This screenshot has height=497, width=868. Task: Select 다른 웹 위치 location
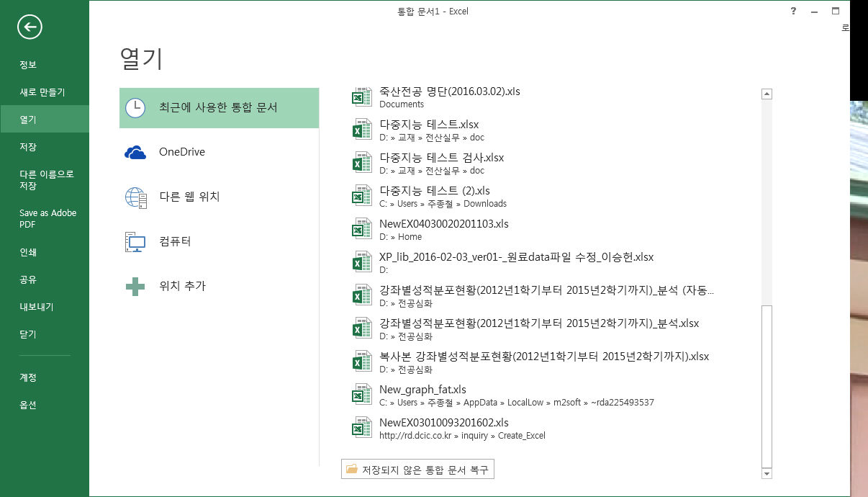tap(219, 197)
